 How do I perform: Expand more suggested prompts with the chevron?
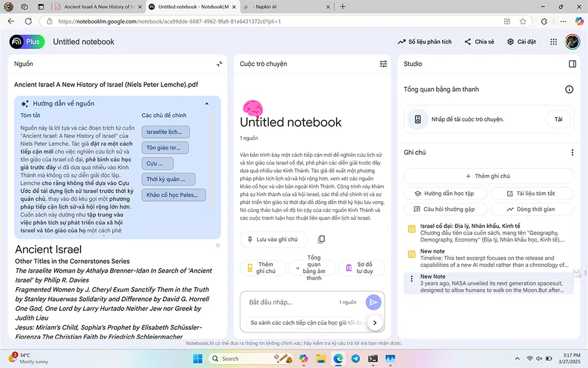click(x=375, y=322)
